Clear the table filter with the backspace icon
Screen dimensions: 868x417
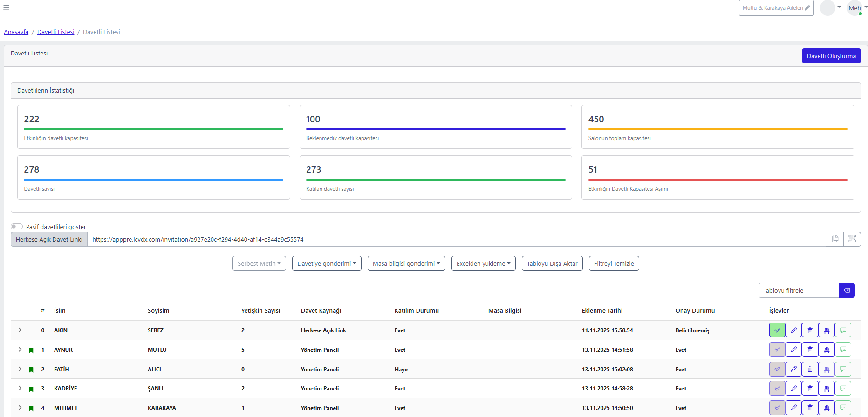[x=847, y=290]
